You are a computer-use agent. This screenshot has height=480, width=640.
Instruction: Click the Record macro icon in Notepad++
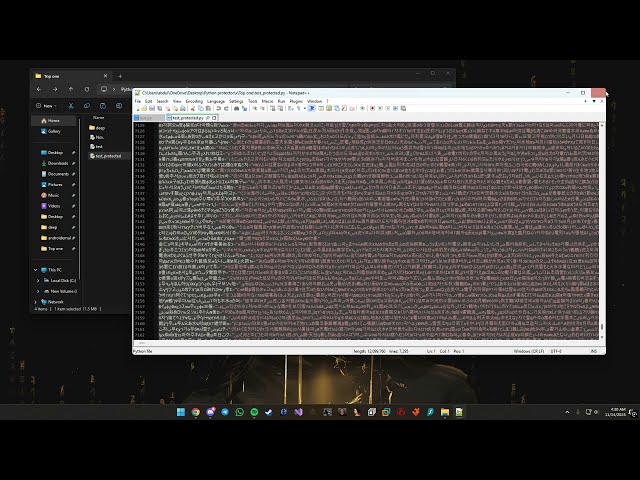click(372, 109)
